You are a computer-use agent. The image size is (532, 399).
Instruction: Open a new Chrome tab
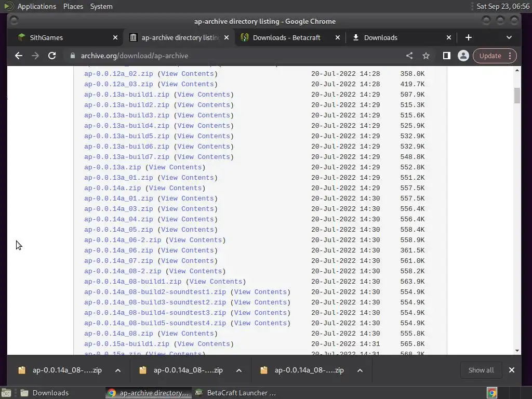[x=469, y=37]
